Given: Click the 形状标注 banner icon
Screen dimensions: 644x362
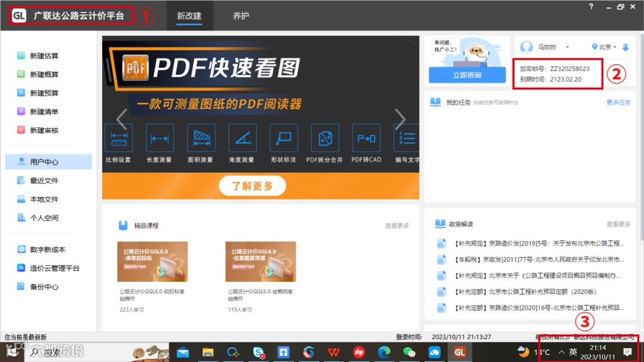Looking at the screenshot, I should (284, 138).
